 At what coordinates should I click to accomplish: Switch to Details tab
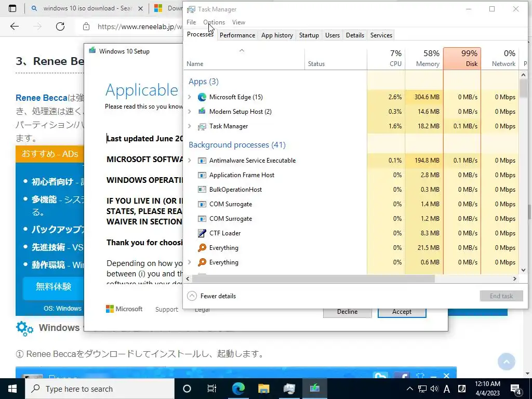click(x=355, y=35)
